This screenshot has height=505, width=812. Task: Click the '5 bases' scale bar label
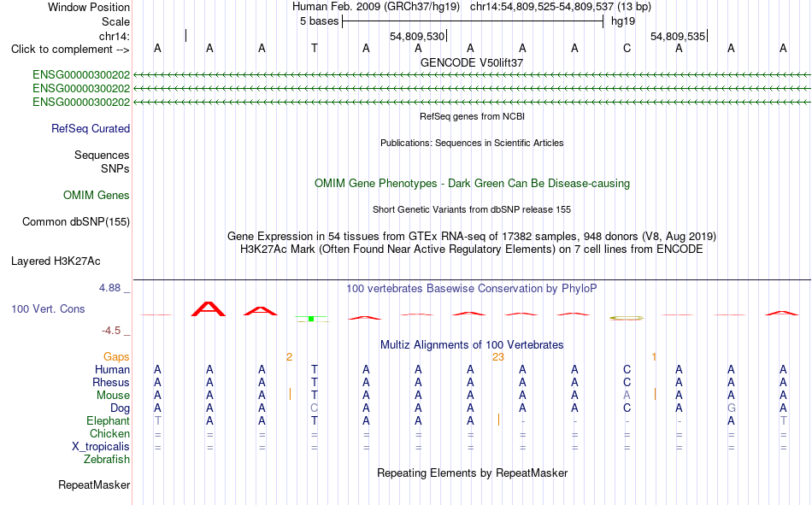tap(319, 21)
